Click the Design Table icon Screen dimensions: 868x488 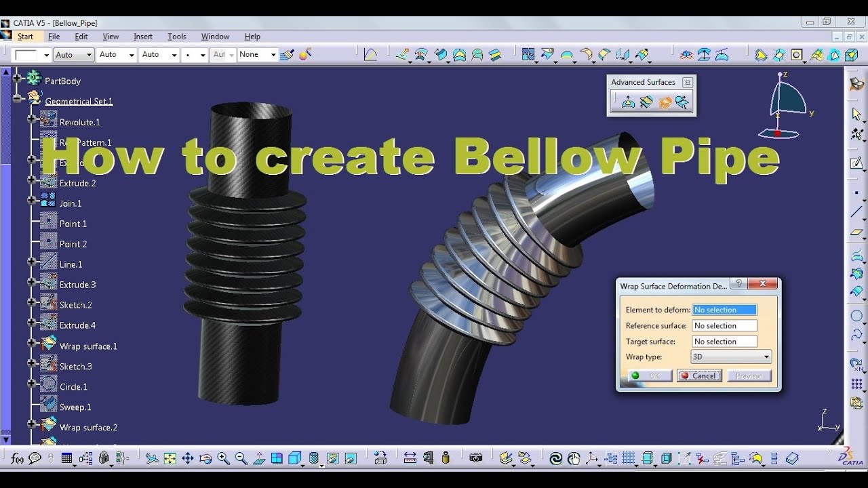66,459
